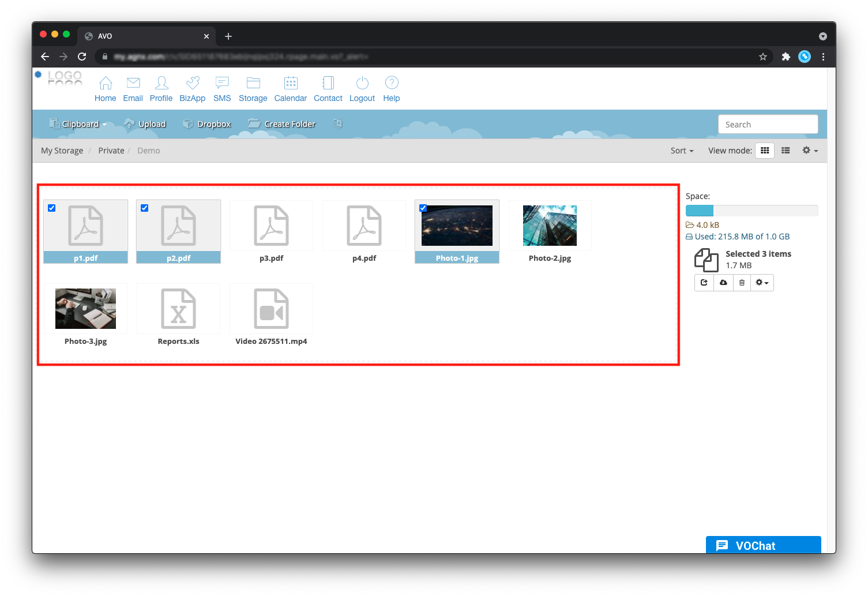Uncheck the p1.pdf checkbox
The height and width of the screenshot is (596, 868).
click(52, 208)
